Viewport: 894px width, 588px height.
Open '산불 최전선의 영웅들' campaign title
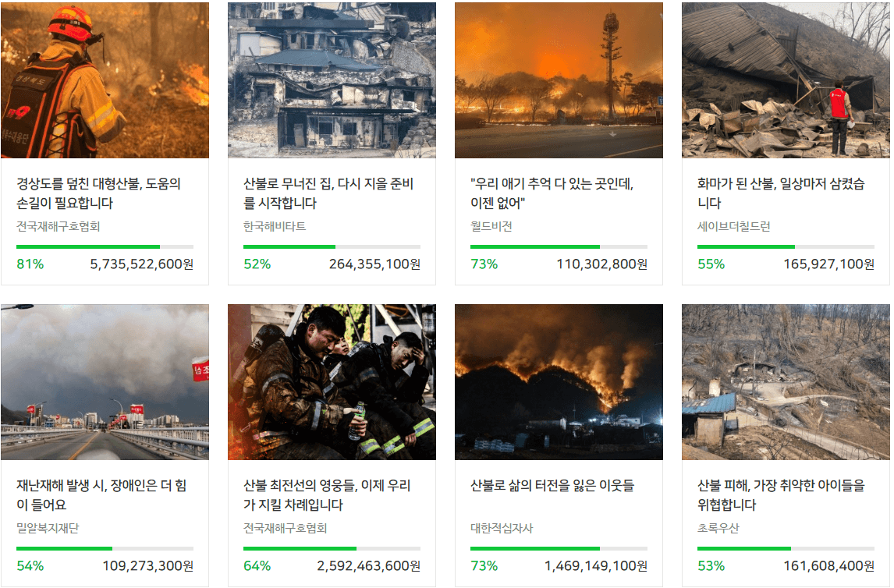328,495
